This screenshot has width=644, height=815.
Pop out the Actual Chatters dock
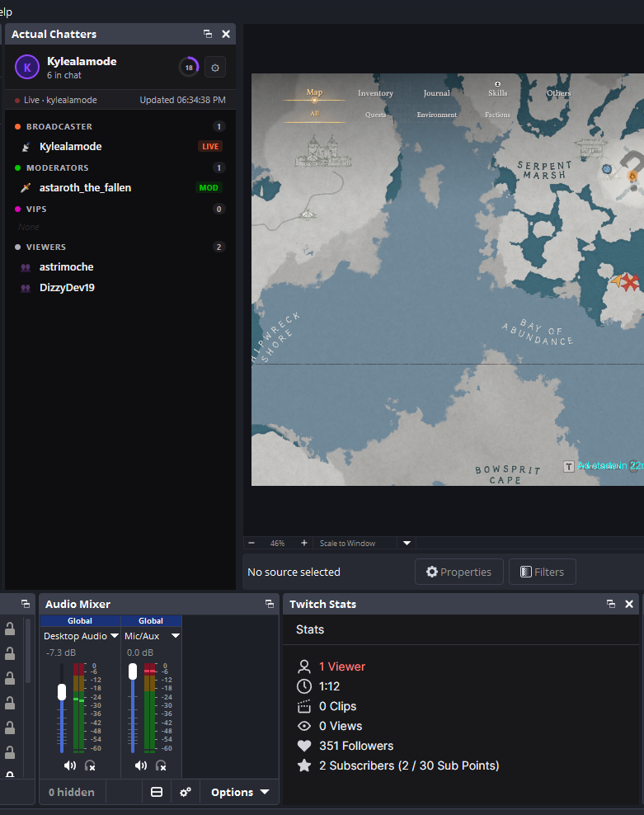pos(208,34)
